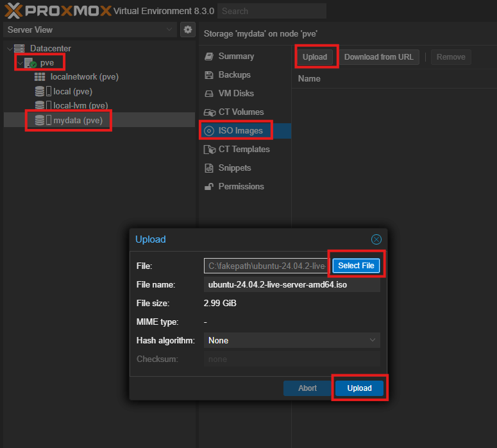Click the CT Volumes icon
This screenshot has height=448, width=497.
coord(210,112)
